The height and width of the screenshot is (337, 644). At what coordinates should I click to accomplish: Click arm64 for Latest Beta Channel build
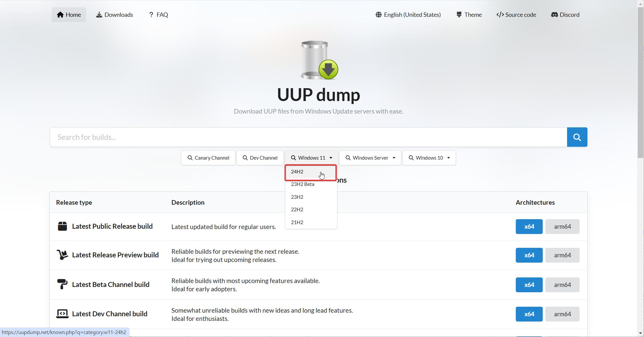[562, 285]
